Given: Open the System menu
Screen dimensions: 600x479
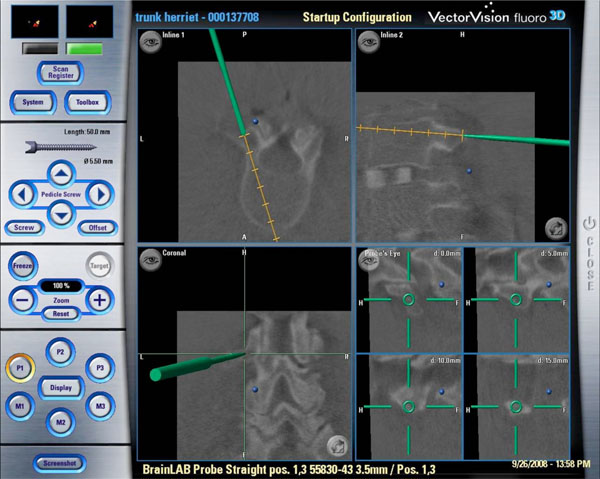Looking at the screenshot, I should pyautogui.click(x=33, y=102).
